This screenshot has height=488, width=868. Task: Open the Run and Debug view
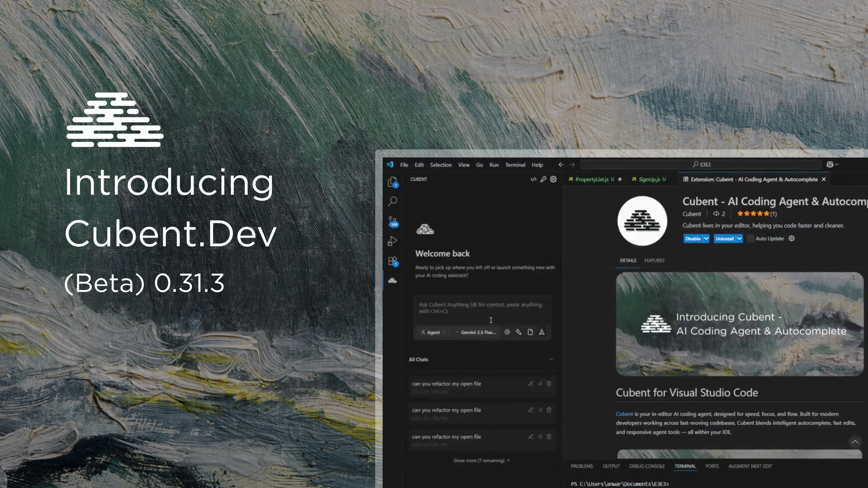coord(392,241)
